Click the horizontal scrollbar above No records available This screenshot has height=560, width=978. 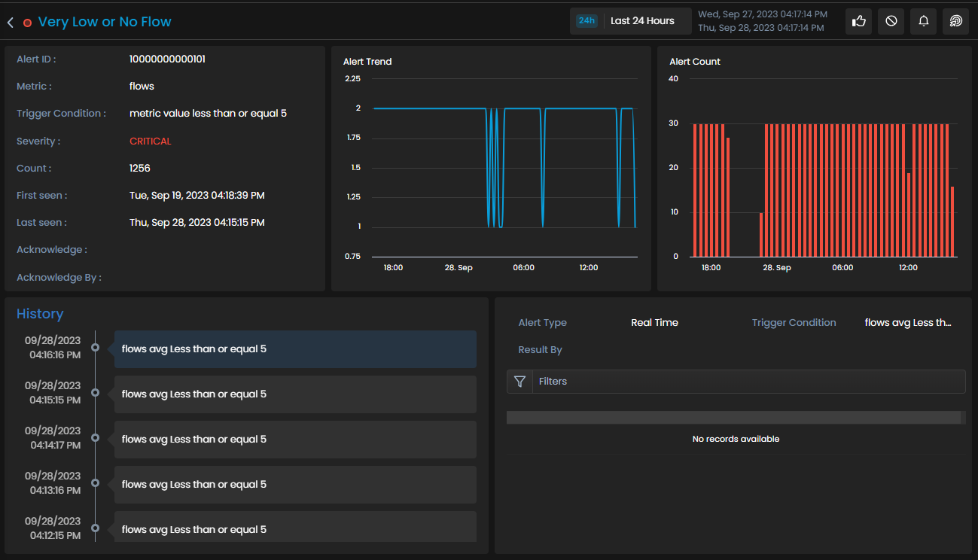734,417
